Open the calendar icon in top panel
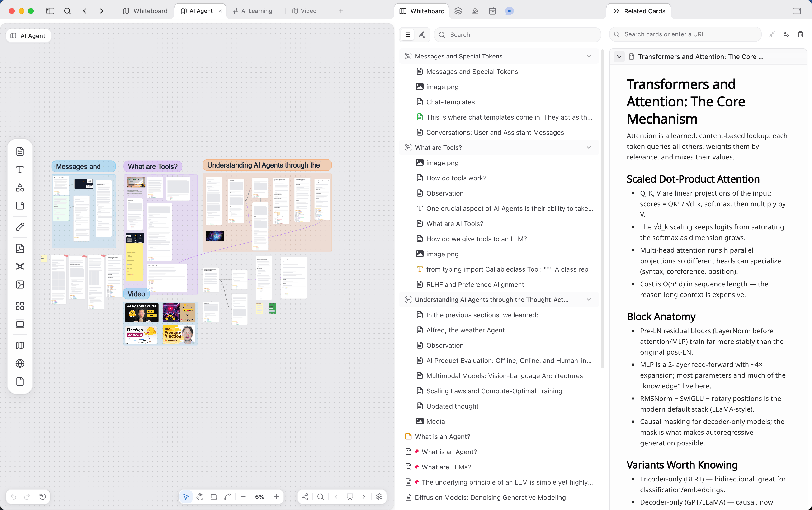The width and height of the screenshot is (812, 510). point(492,11)
